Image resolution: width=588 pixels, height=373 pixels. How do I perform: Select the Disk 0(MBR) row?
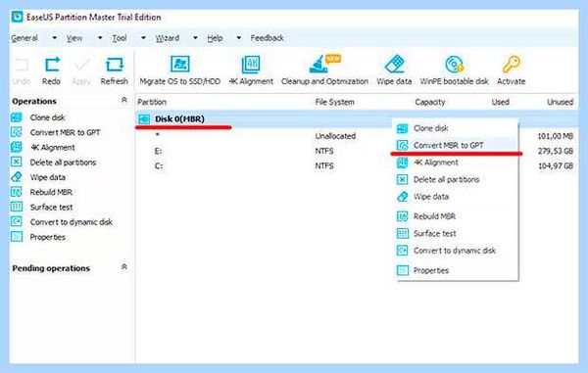tap(357, 119)
